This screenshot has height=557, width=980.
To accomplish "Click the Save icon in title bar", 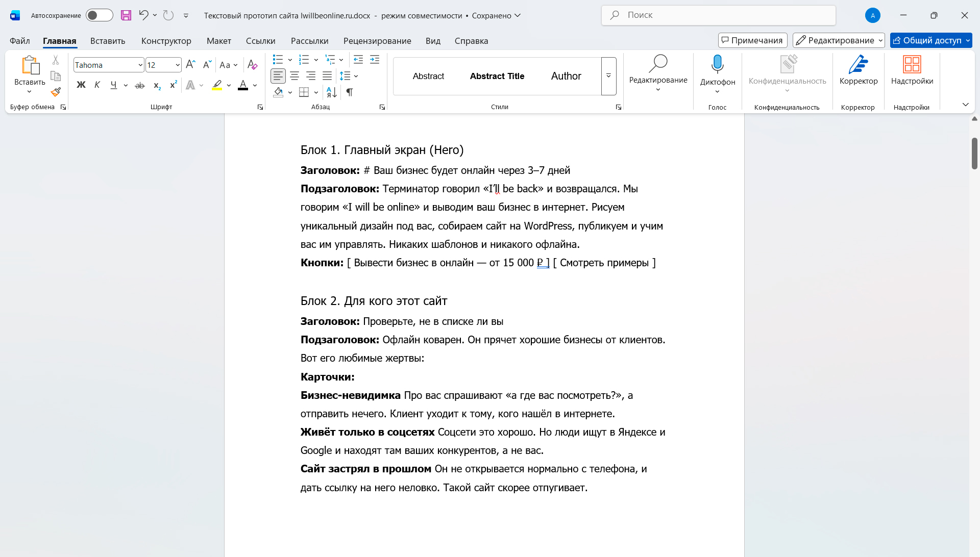I will tap(126, 15).
